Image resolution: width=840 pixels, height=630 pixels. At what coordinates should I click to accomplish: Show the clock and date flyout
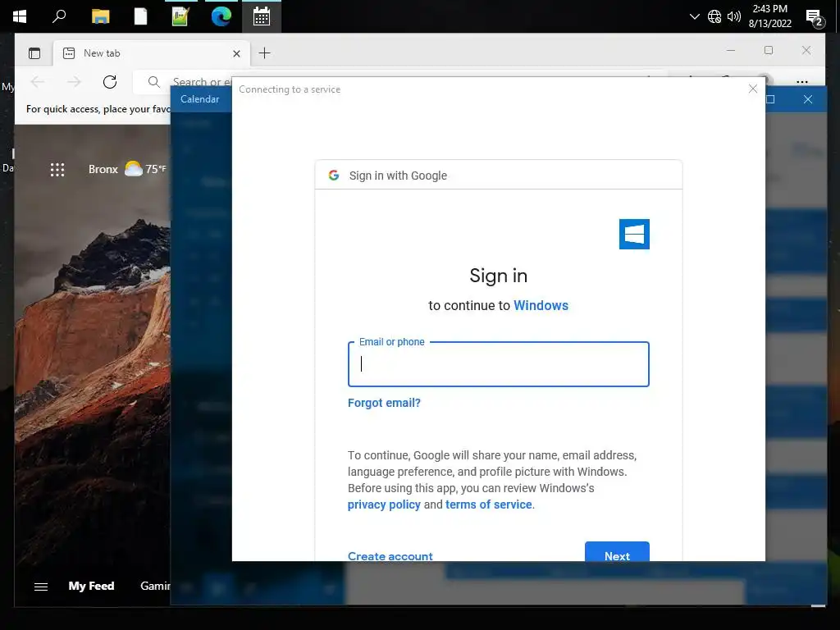click(x=769, y=16)
